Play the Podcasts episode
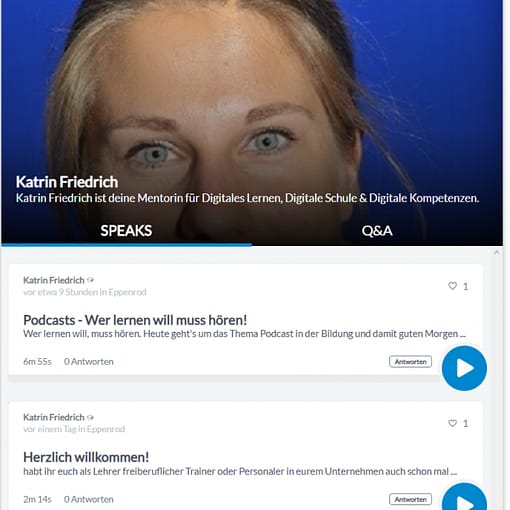 click(464, 368)
